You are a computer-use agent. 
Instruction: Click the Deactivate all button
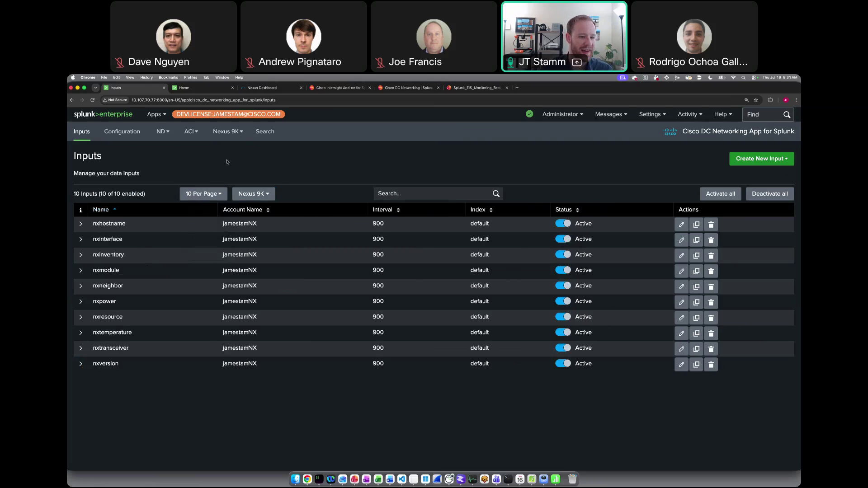pos(769,194)
